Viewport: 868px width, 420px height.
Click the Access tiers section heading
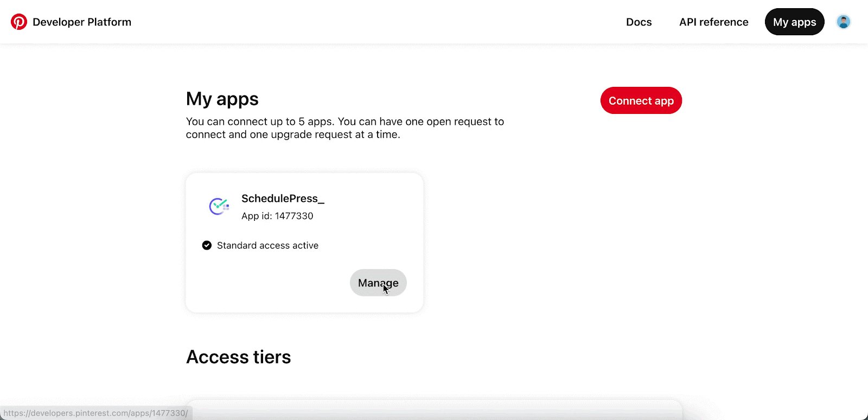click(x=238, y=357)
